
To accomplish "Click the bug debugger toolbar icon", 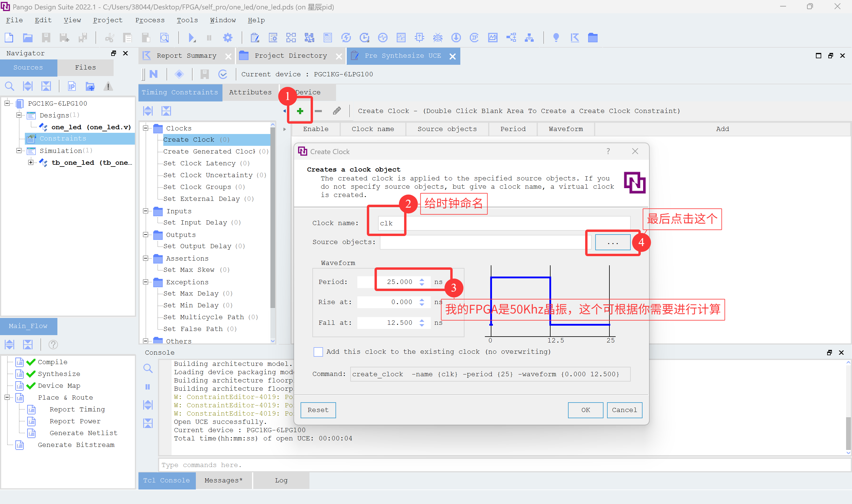I will tap(438, 38).
